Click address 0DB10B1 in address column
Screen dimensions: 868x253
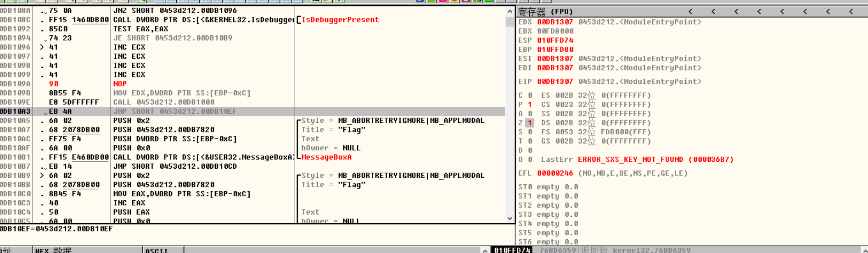click(15, 157)
